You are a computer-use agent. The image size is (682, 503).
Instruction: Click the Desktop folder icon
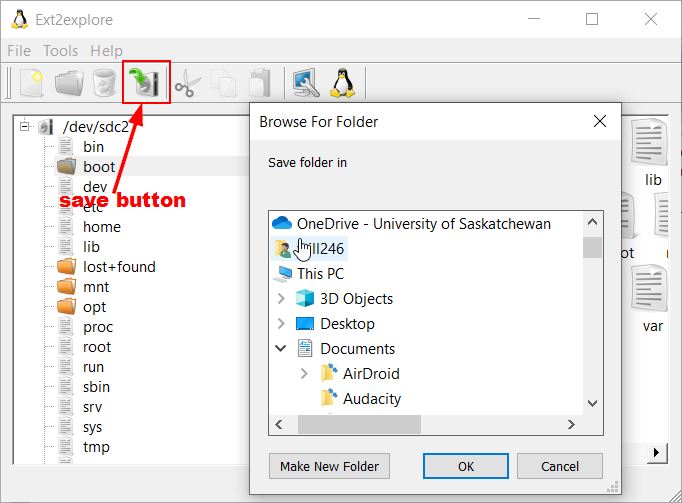click(305, 324)
